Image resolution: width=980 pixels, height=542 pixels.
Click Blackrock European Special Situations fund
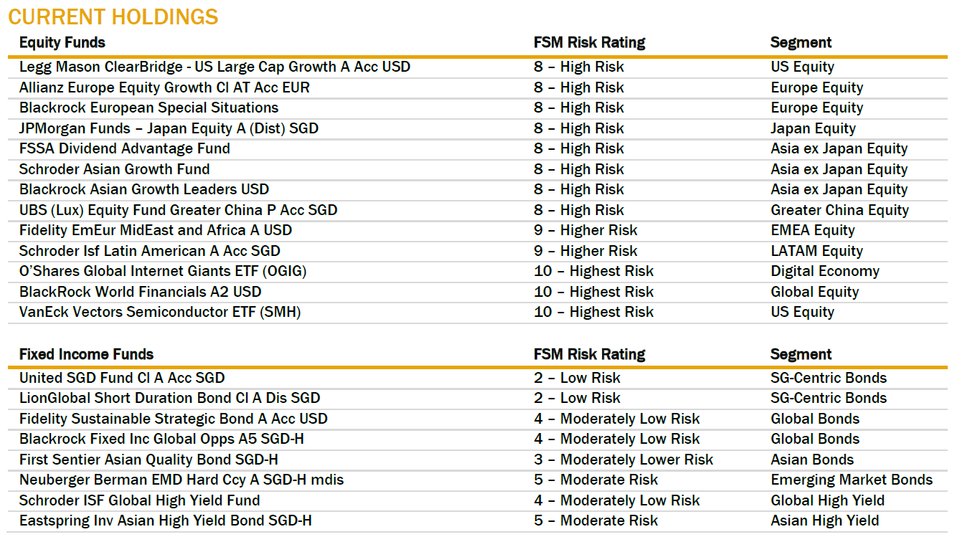tap(149, 108)
